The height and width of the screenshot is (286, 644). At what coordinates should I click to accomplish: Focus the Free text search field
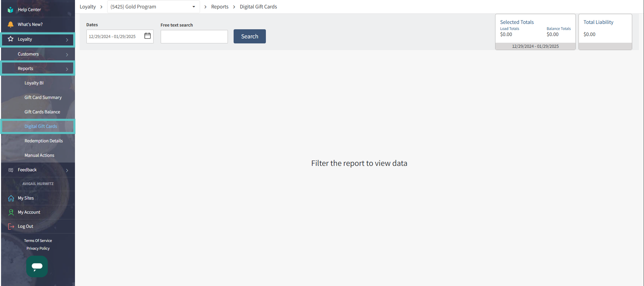[x=194, y=37]
